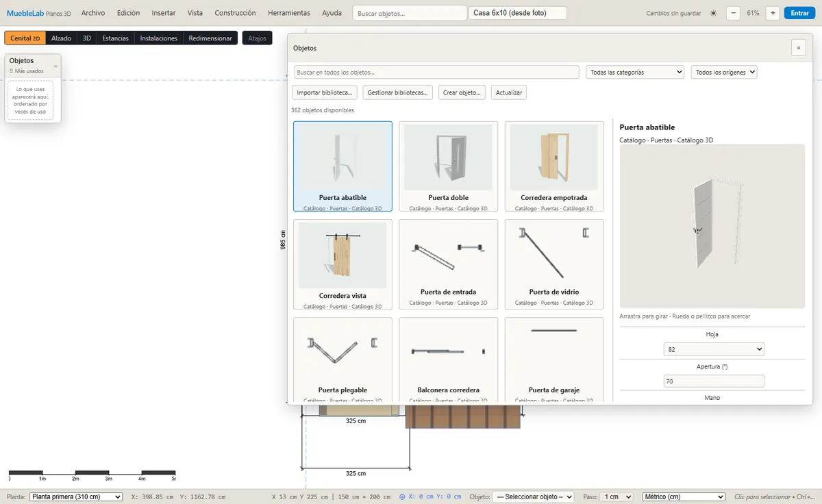The image size is (822, 504).
Task: Select the Balconera corredera card
Action: tap(449, 360)
